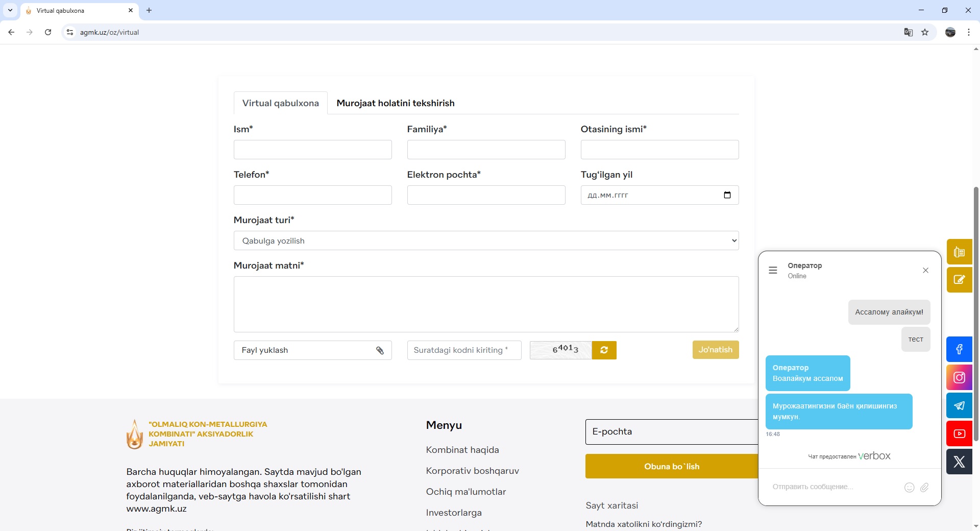Close the Оператор chat widget
Screen dimensions: 980x531
tap(925, 270)
